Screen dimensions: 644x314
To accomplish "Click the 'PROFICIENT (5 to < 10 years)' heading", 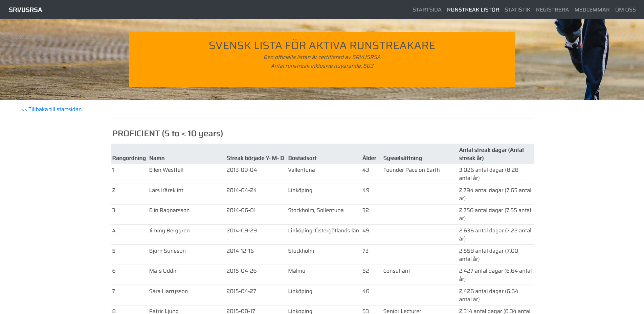I will coord(168,133).
